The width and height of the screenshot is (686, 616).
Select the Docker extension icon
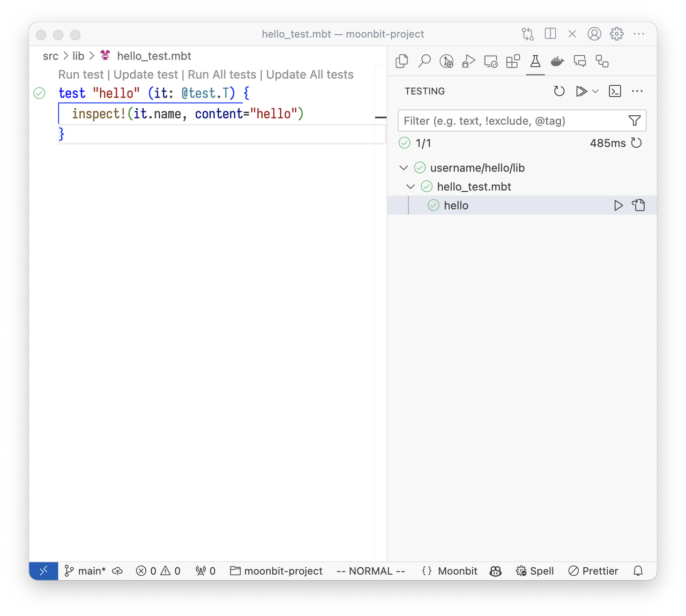pyautogui.click(x=557, y=61)
